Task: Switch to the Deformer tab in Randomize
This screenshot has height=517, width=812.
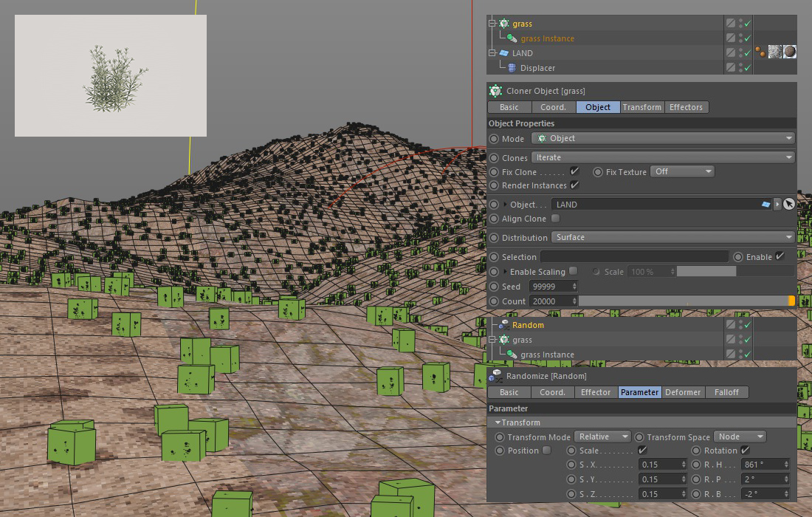Action: [683, 392]
